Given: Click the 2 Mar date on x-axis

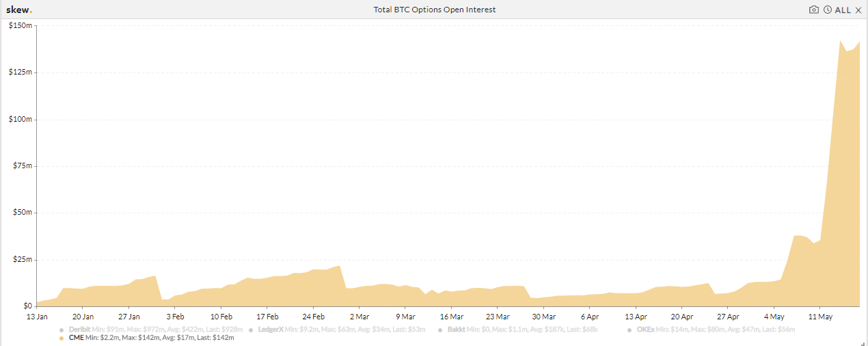Looking at the screenshot, I should (360, 317).
